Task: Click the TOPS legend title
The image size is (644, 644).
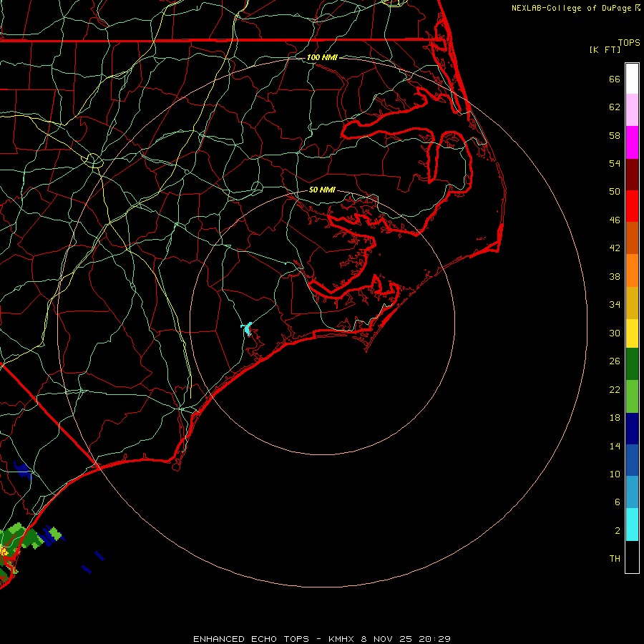Action: [629, 42]
